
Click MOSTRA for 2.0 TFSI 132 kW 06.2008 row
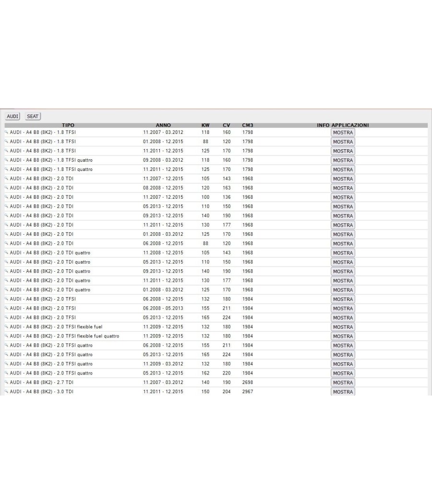pos(343,299)
